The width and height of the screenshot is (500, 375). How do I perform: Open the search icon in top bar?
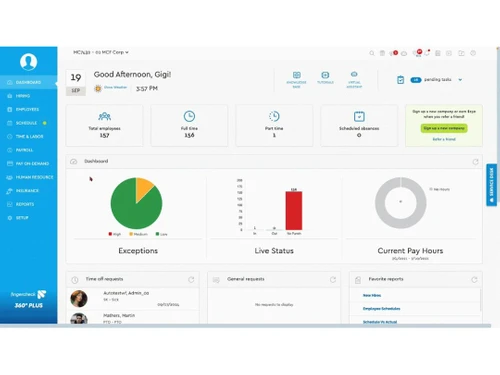pyautogui.click(x=372, y=53)
